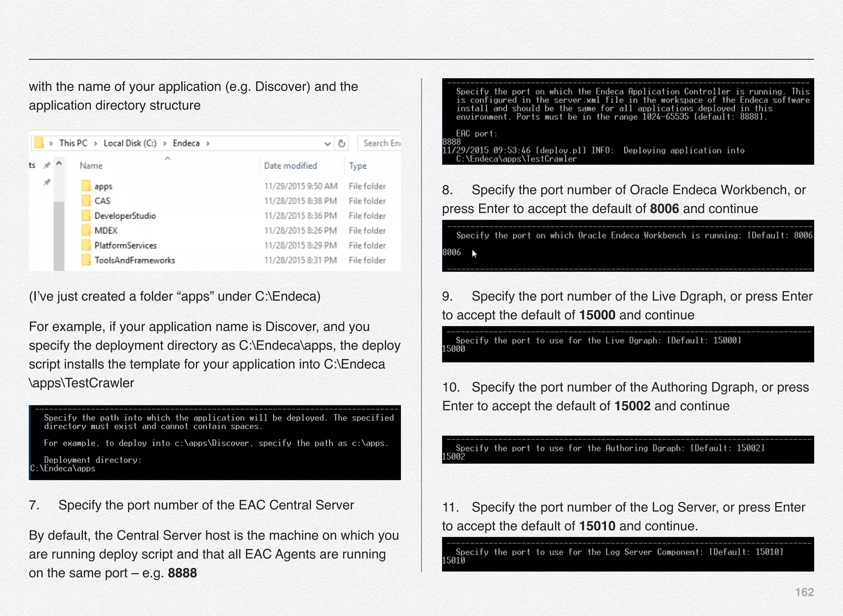Click the File folder type in apps row
This screenshot has height=616, width=843.
367,186
